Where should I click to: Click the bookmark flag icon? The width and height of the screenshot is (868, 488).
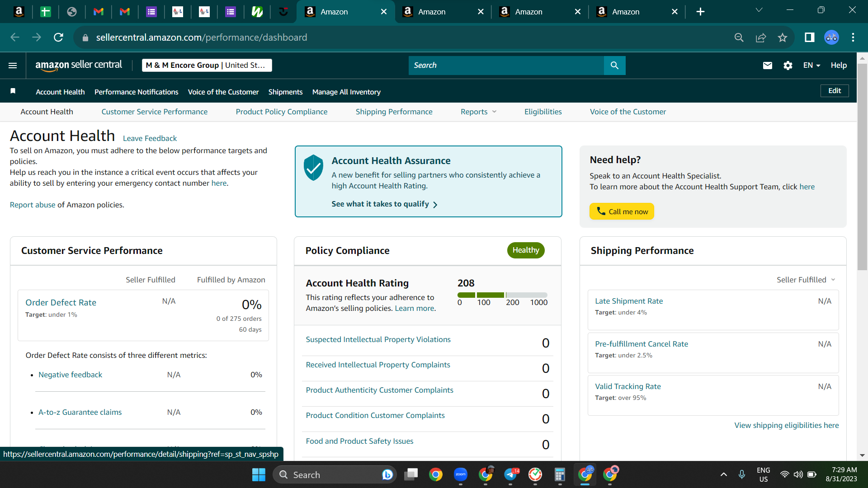(13, 91)
